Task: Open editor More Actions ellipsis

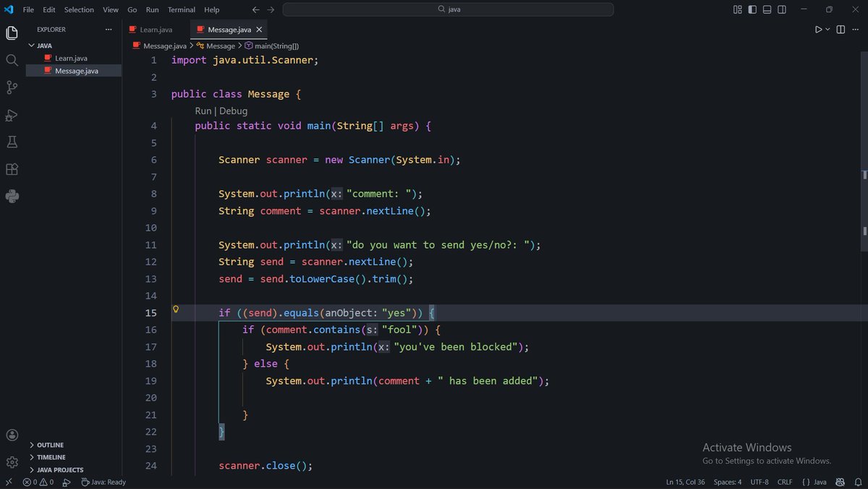Action: point(857,30)
